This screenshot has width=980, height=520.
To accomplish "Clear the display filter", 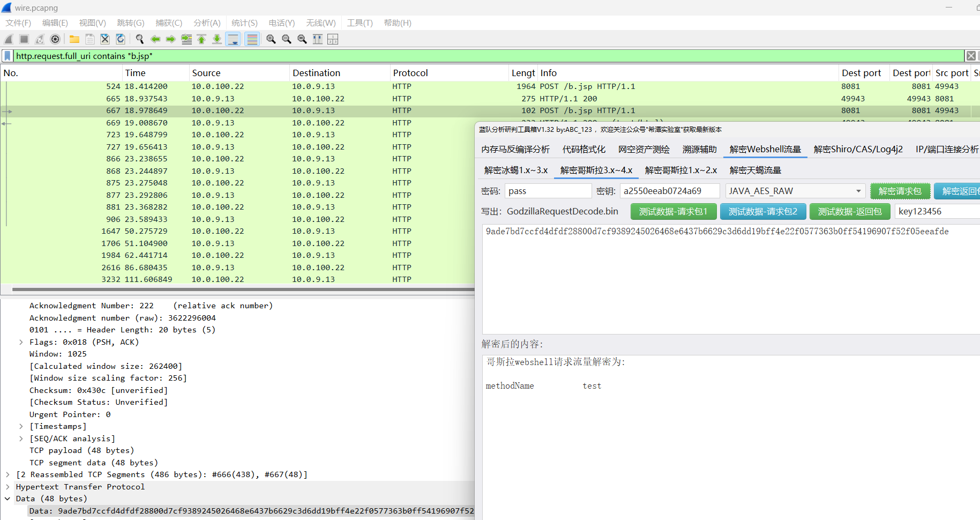I will tap(970, 56).
